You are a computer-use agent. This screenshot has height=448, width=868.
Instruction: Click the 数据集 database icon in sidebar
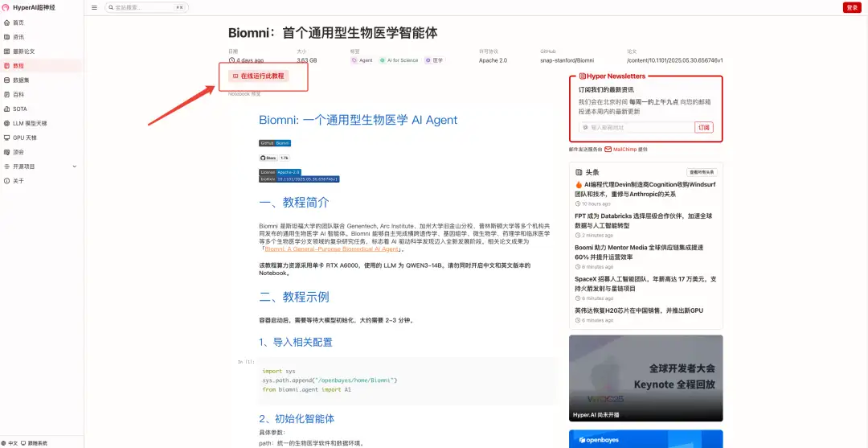point(6,80)
